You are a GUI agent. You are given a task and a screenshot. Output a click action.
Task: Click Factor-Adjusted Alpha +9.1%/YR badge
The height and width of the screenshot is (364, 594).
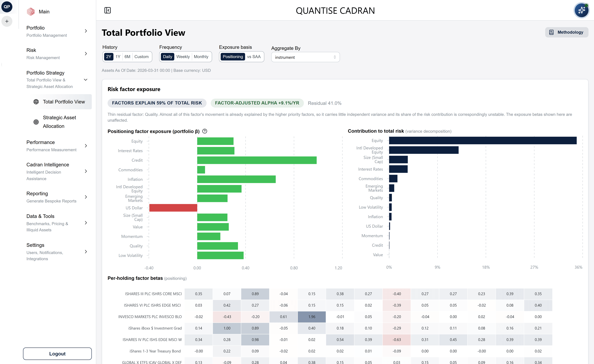(257, 103)
